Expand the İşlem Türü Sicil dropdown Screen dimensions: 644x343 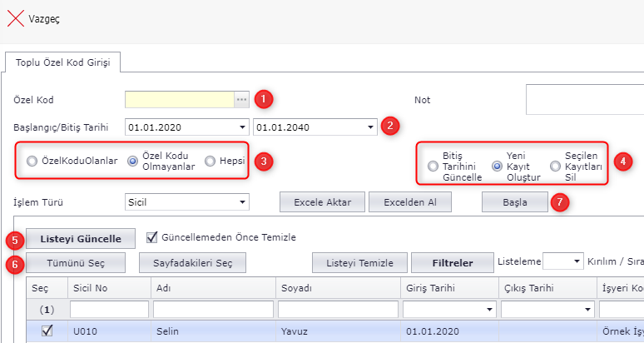242,201
